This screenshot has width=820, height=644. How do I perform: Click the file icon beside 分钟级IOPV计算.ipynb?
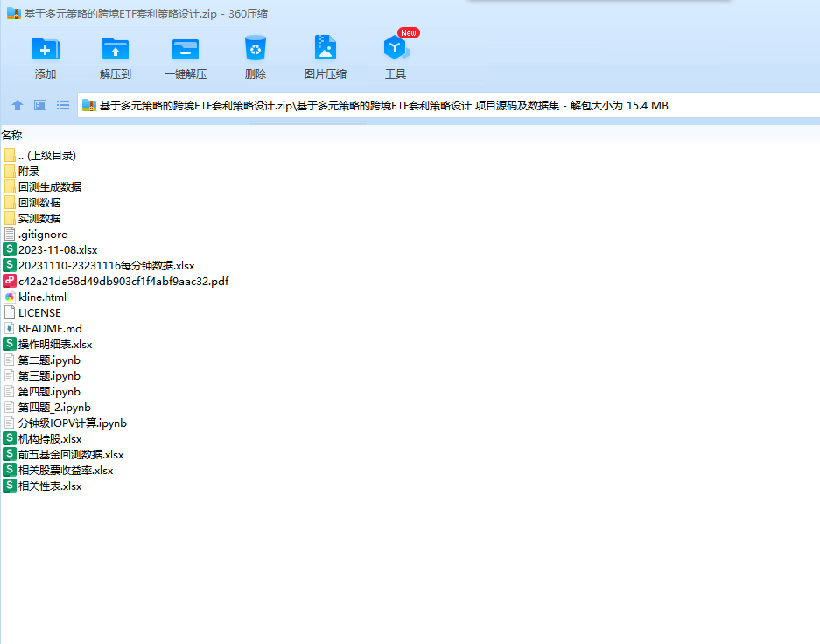pos(10,423)
